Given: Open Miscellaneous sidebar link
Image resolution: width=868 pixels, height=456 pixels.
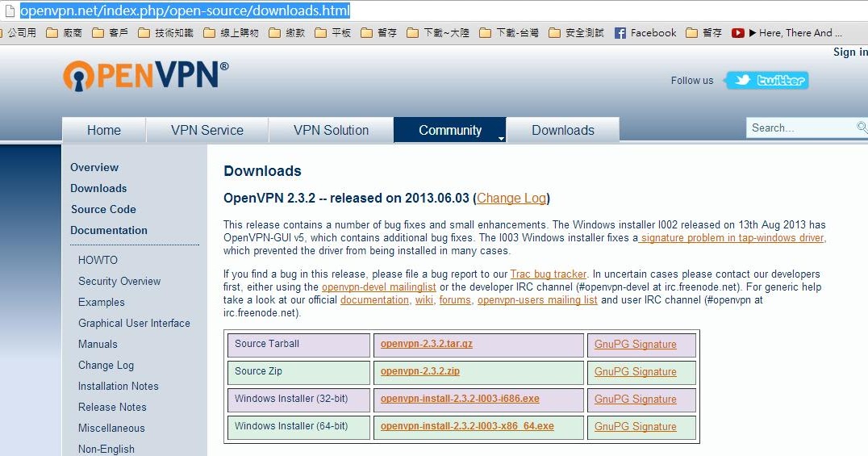Looking at the screenshot, I should pyautogui.click(x=111, y=429).
